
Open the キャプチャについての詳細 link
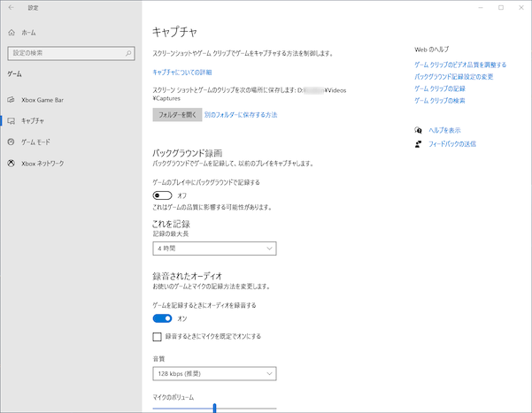tap(182, 73)
